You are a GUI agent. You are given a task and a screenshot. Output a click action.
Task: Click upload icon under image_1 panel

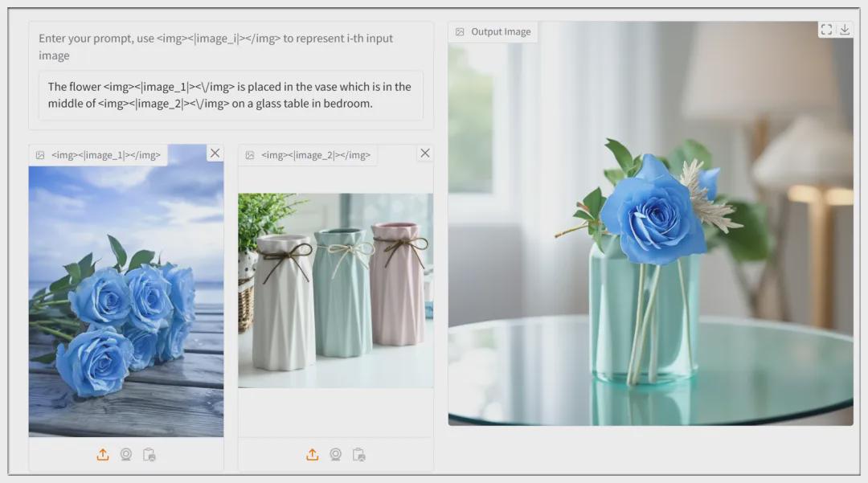tap(103, 455)
